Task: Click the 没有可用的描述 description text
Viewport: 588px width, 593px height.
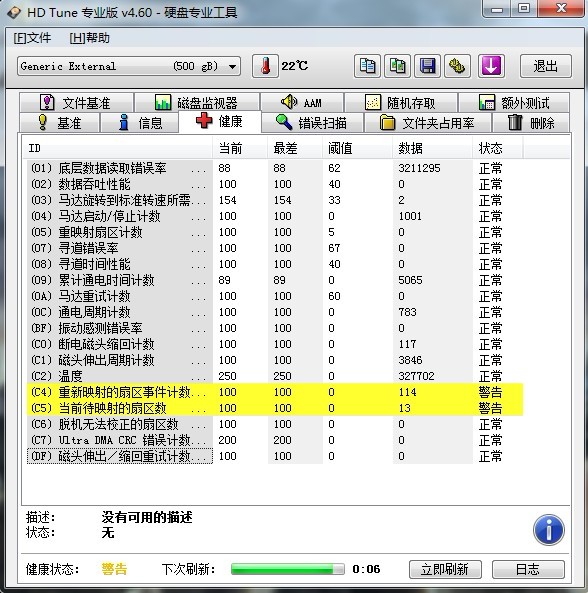Action: (147, 517)
